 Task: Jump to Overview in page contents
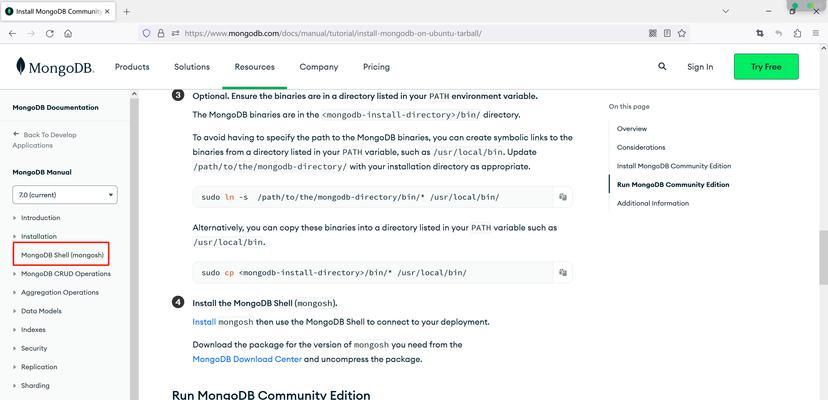pos(632,128)
